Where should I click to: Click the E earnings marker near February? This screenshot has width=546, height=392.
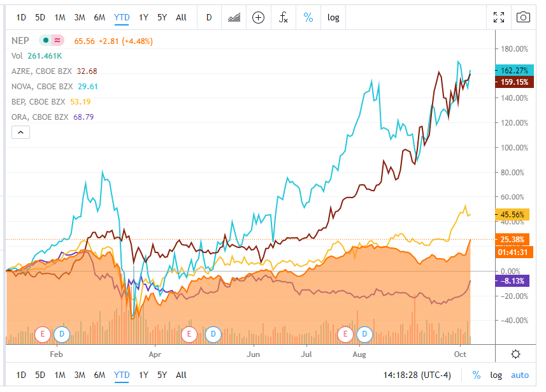[x=41, y=334]
